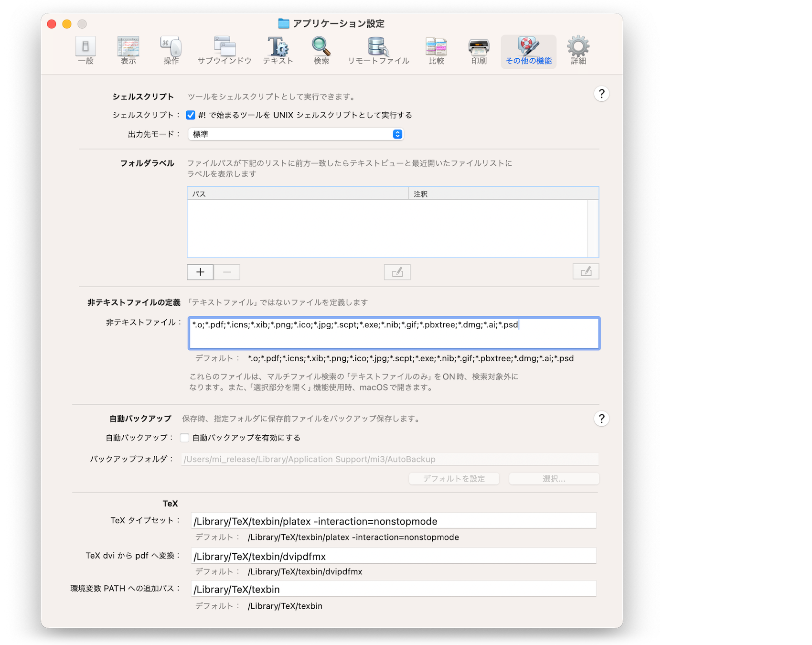Show the 比較 (Compare) settings pane
Viewport: 812px width, 645px height.
(436, 51)
